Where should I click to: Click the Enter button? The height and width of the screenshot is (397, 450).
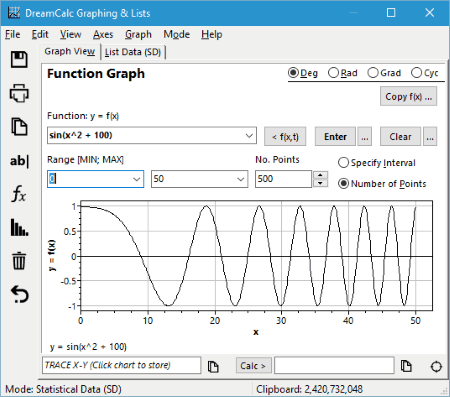(x=335, y=137)
